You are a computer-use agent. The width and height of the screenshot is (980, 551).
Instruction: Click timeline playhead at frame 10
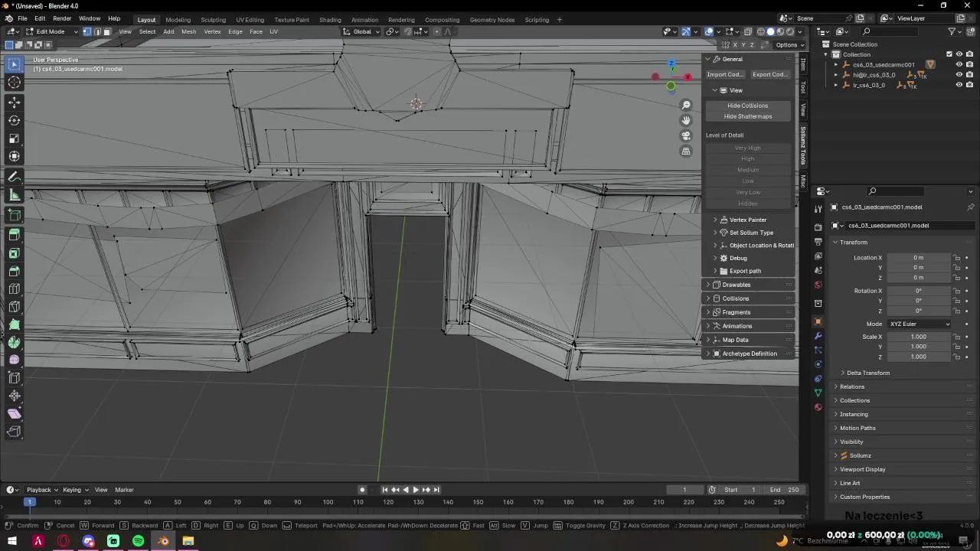57,502
